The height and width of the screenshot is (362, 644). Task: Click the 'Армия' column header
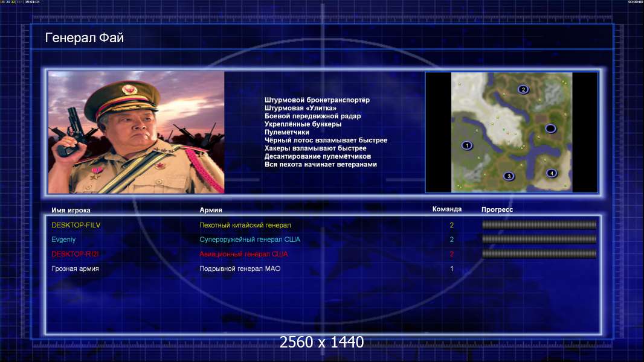point(211,210)
